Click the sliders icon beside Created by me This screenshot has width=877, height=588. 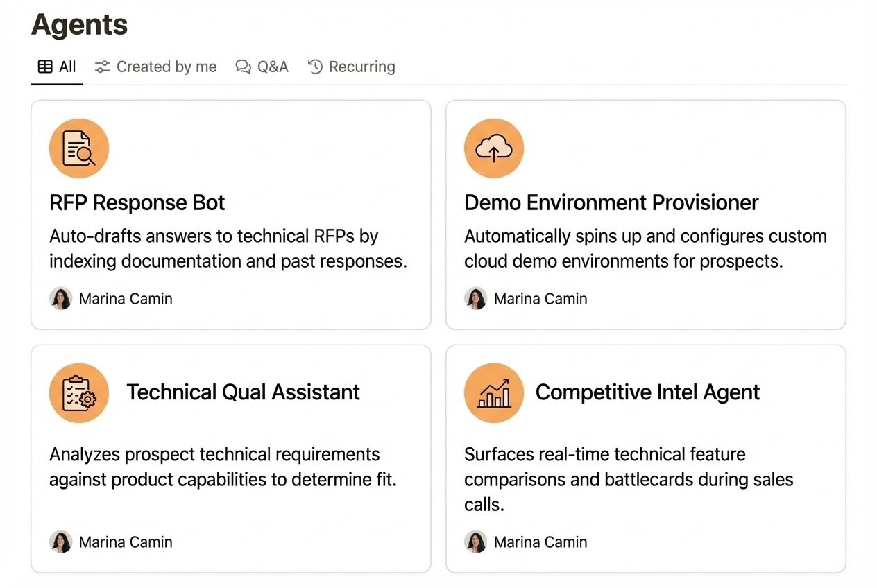click(102, 66)
